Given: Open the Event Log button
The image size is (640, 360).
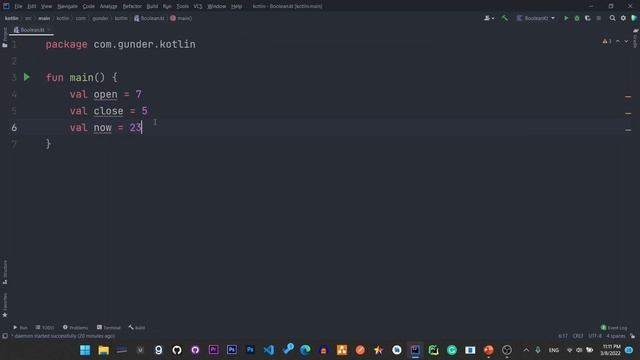Looking at the screenshot, I should coord(614,327).
